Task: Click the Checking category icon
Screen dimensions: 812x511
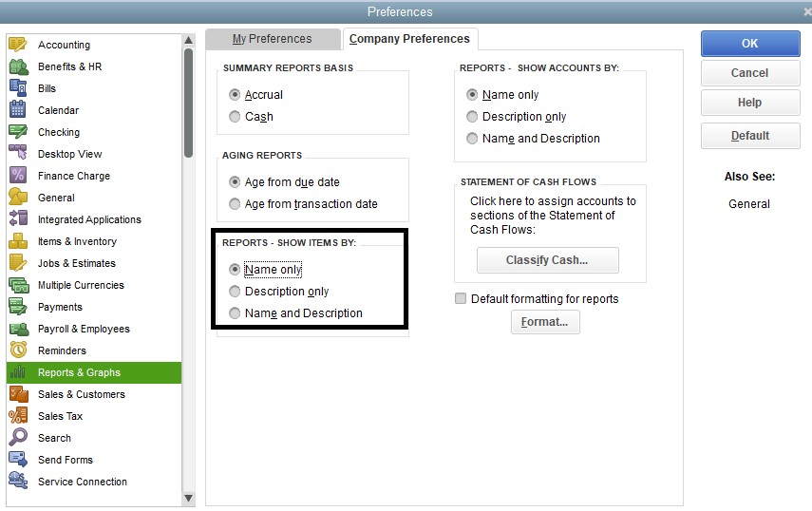Action: tap(18, 132)
